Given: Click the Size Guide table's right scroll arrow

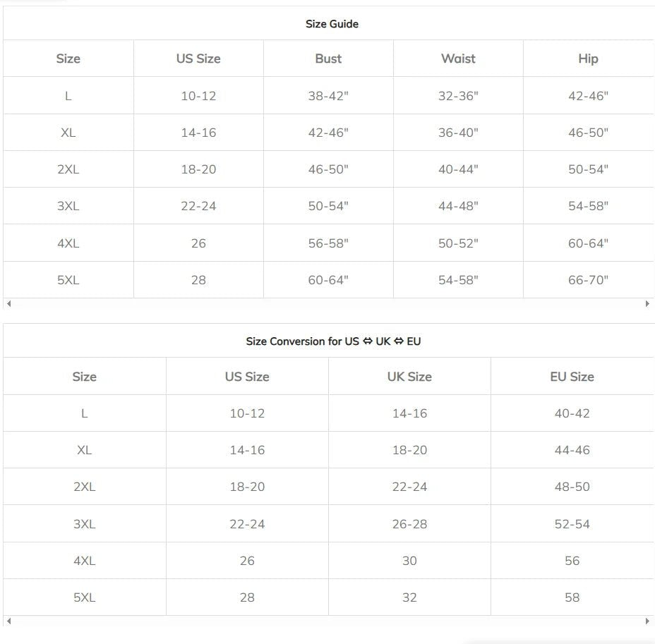Looking at the screenshot, I should coord(647,303).
